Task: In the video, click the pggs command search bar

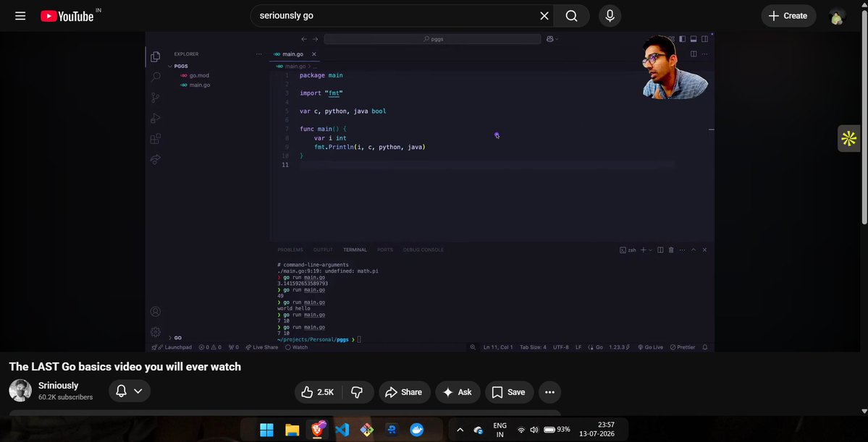Action: click(x=432, y=39)
